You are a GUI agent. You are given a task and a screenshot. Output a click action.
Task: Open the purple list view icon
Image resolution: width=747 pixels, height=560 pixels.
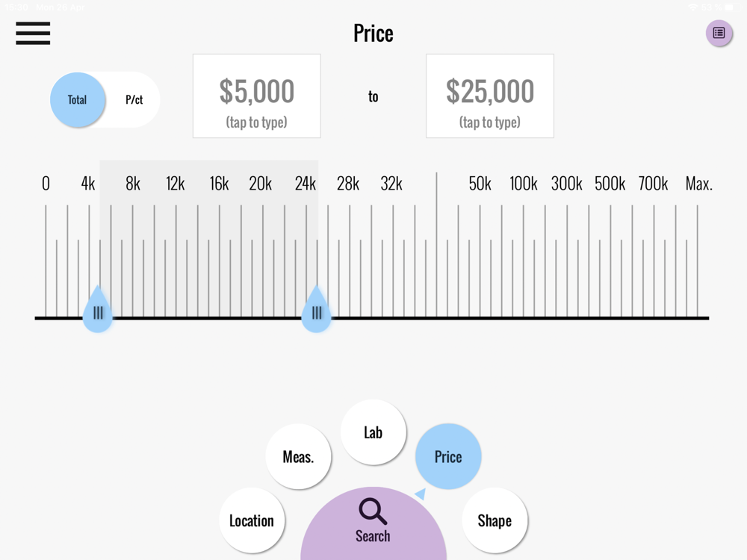(x=719, y=33)
